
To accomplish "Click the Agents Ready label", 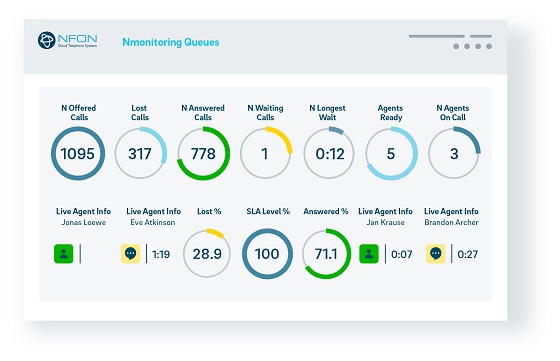I will tap(391, 112).
